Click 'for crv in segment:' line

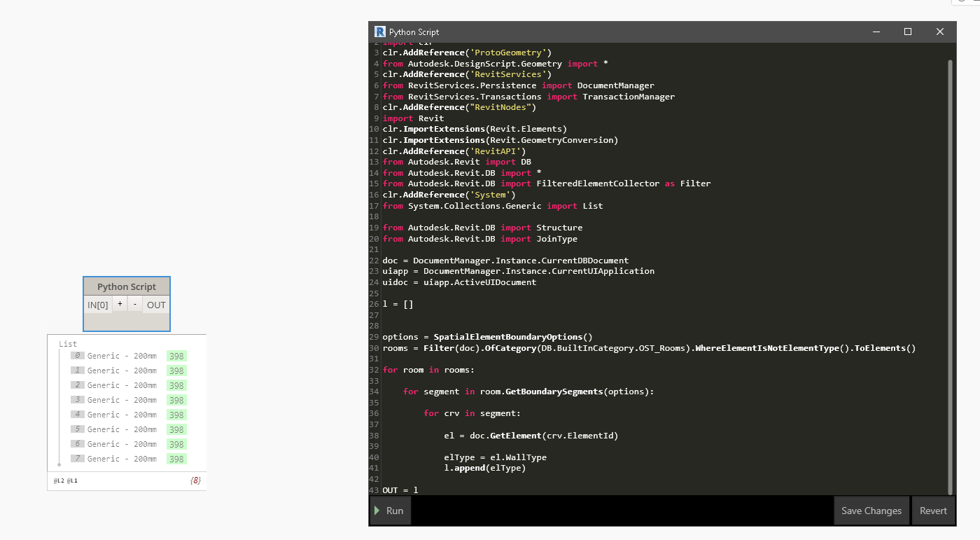coord(472,413)
